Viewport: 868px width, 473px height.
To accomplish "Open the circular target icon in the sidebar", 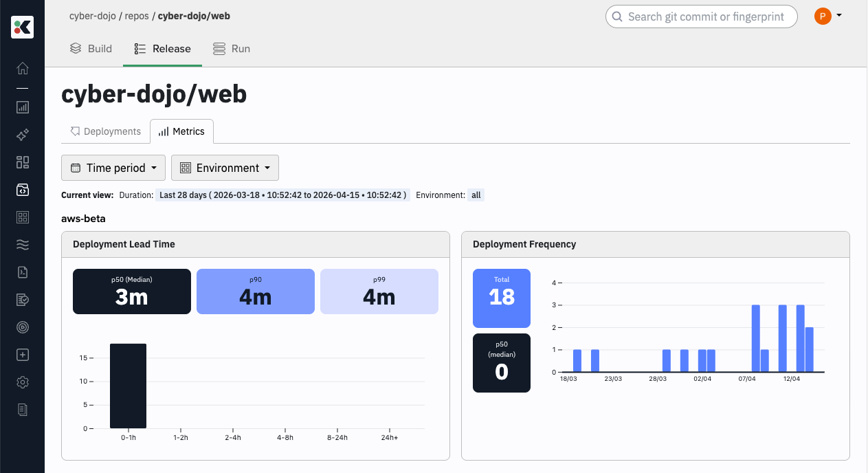I will pos(23,327).
